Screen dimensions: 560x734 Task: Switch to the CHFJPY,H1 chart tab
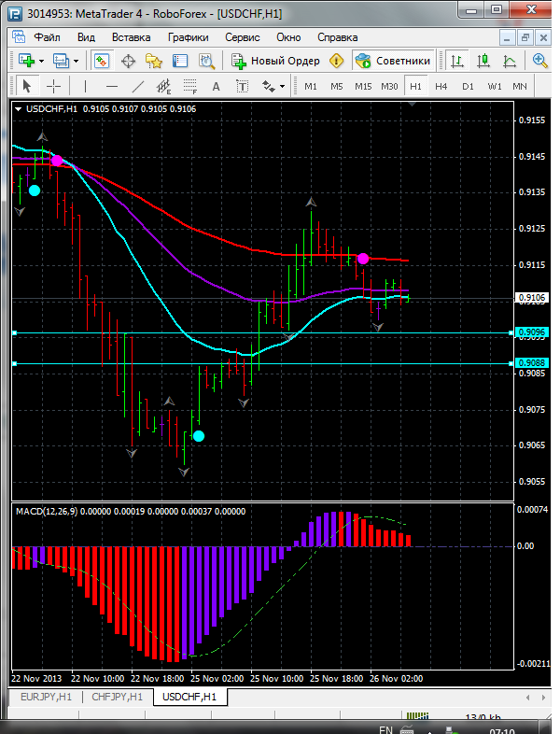click(117, 697)
